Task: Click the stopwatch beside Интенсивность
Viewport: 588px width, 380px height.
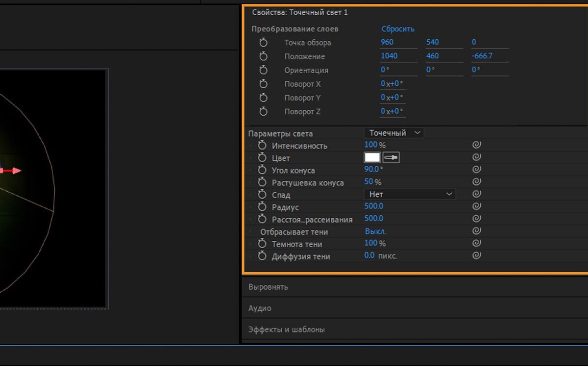Action: click(262, 146)
